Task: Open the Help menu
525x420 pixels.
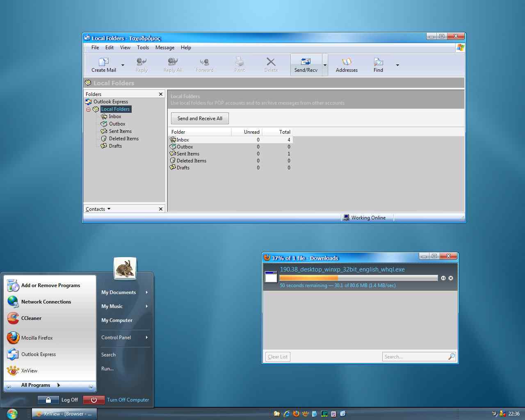Action: (x=186, y=48)
